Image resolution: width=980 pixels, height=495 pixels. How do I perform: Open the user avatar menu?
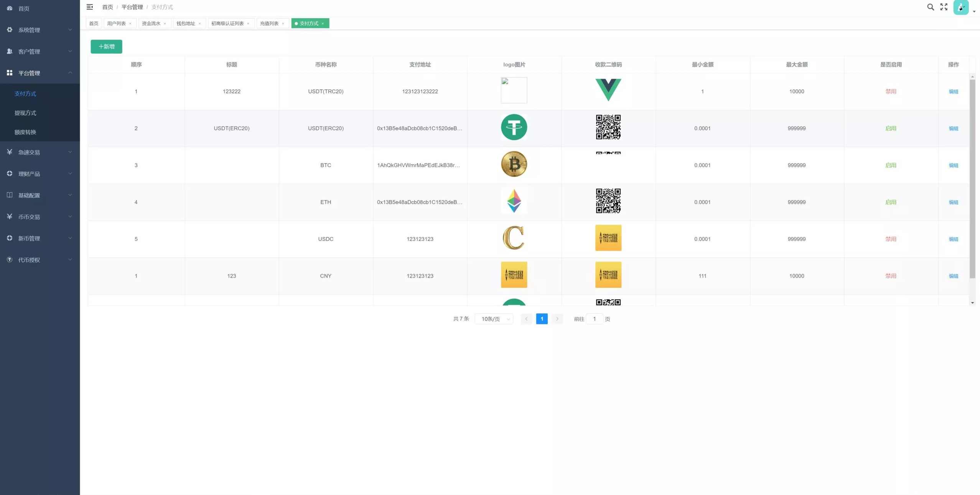pyautogui.click(x=961, y=7)
